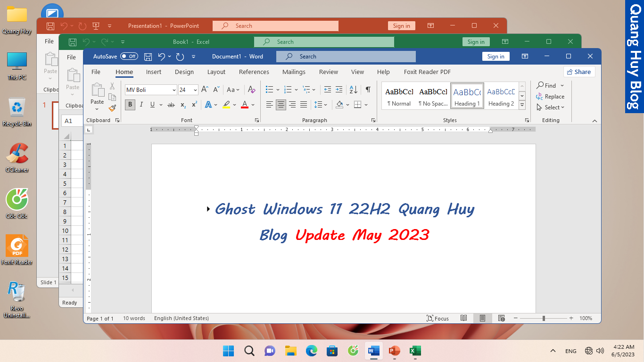Open the font size dropdown showing 24

tap(195, 90)
